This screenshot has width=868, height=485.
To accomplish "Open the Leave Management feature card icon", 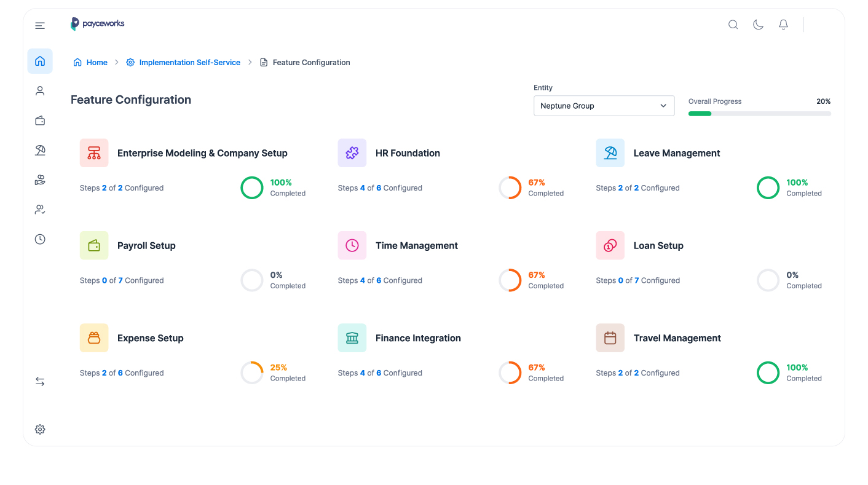I will 610,152.
